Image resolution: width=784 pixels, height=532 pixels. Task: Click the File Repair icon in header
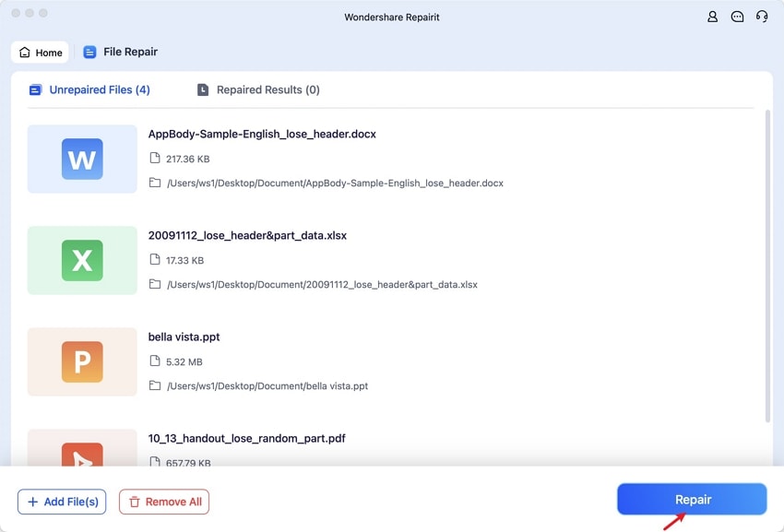click(x=90, y=53)
